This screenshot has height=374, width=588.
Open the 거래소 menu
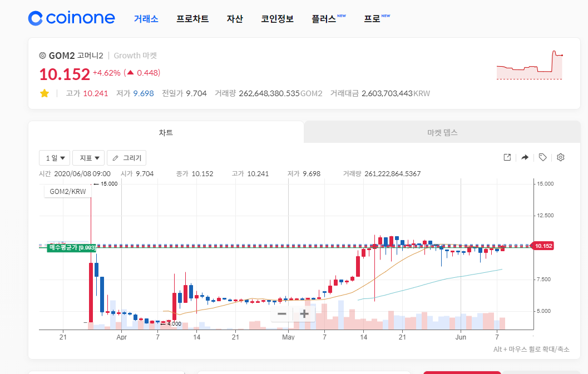(x=146, y=19)
